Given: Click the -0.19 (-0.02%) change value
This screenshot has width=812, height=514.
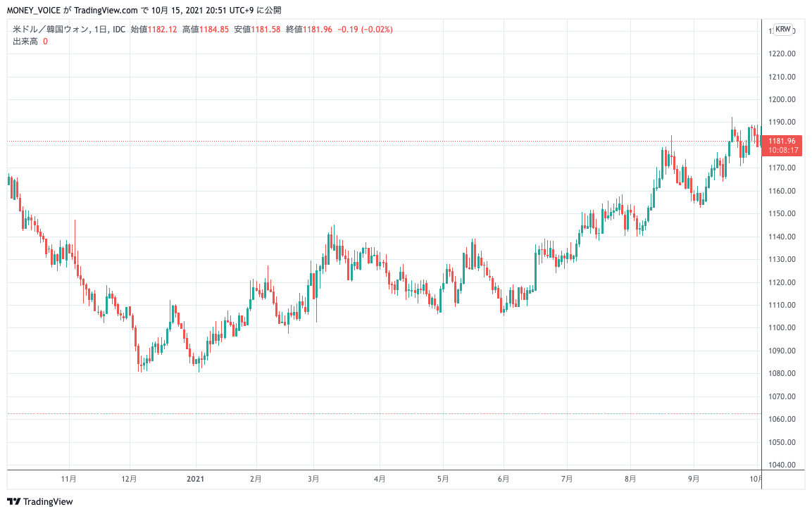Looking at the screenshot, I should [x=365, y=30].
